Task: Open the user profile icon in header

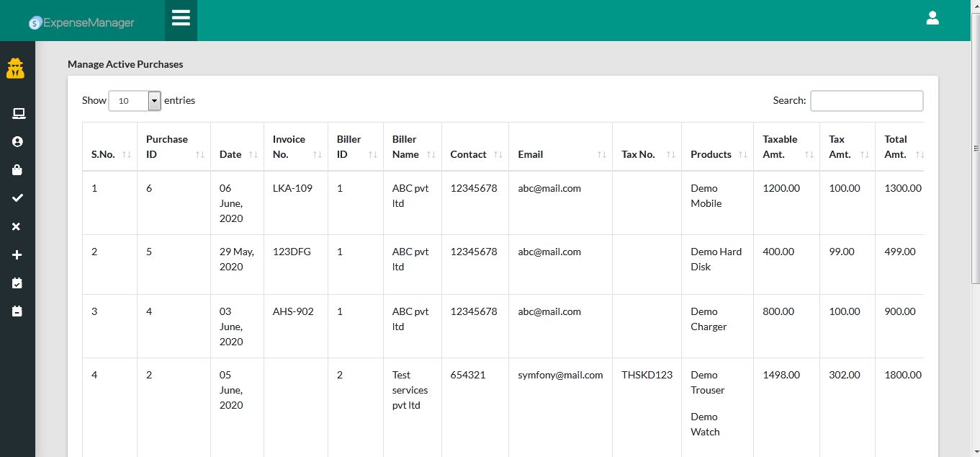Action: [932, 19]
